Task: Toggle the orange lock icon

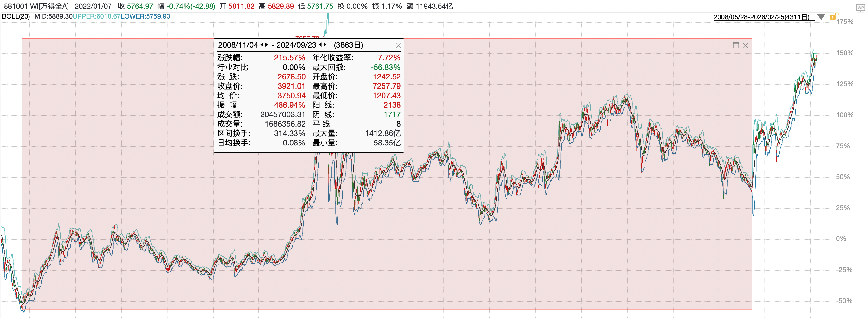Action: pos(833,17)
